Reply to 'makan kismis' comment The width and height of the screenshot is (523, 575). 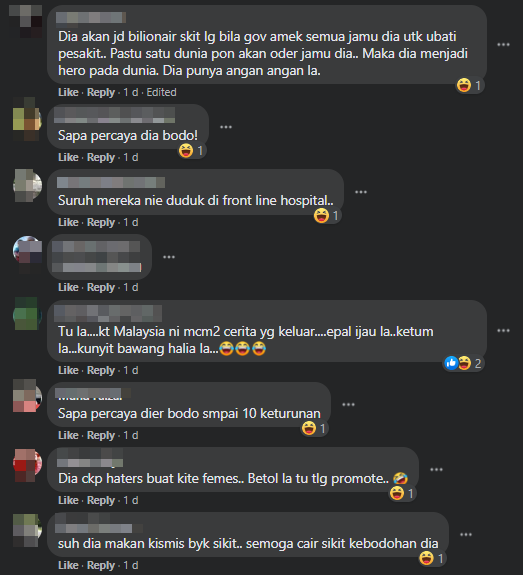point(101,565)
